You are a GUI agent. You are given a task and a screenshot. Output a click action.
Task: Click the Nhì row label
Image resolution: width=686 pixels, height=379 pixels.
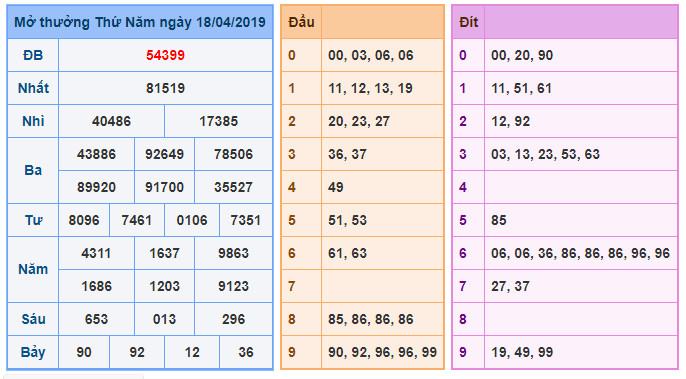(x=33, y=121)
